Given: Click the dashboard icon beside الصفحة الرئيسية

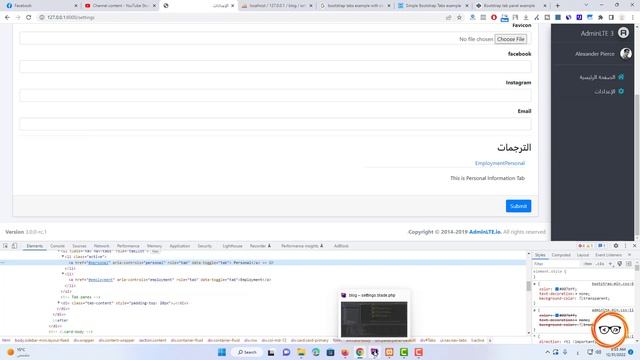Looking at the screenshot, I should click(621, 77).
